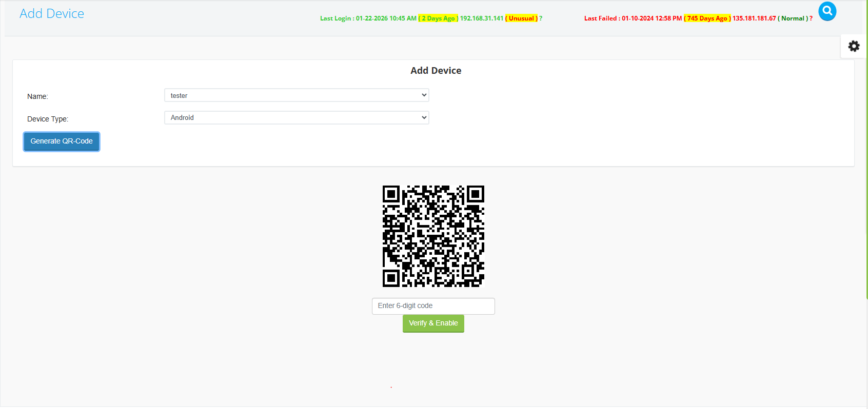Click the highlighted 2 Days Ago label
This screenshot has height=409, width=868.
click(x=439, y=18)
